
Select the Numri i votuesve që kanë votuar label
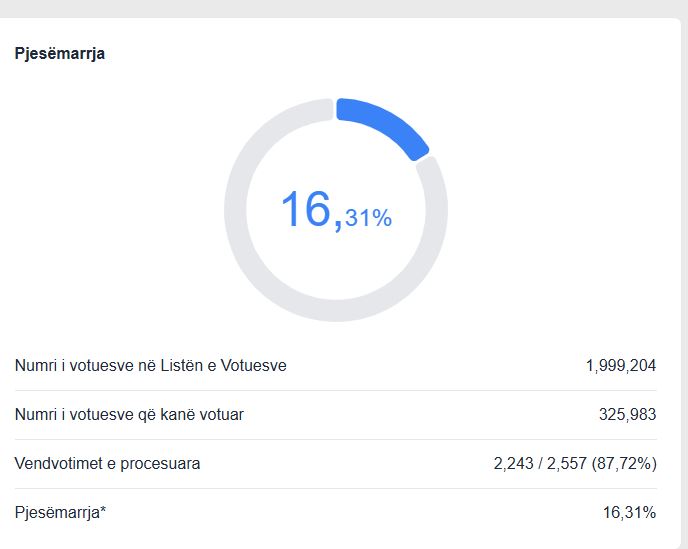coord(129,415)
